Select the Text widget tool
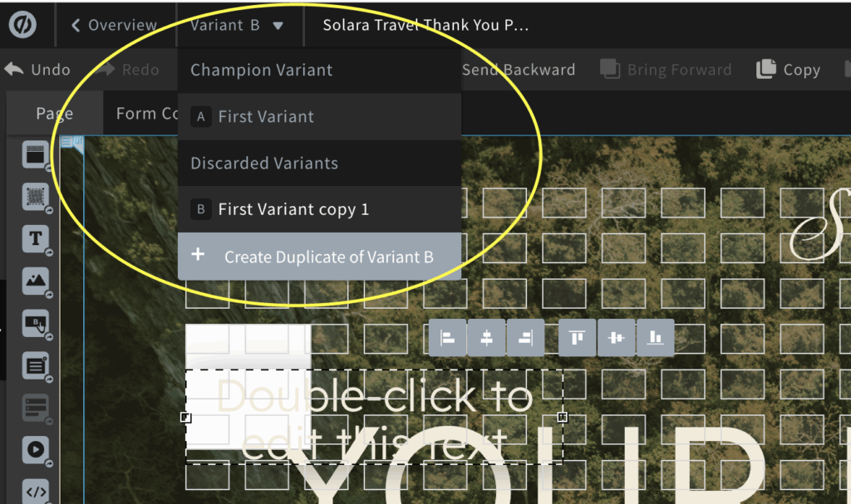Screen dimensions: 851x504 pyautogui.click(x=35, y=238)
